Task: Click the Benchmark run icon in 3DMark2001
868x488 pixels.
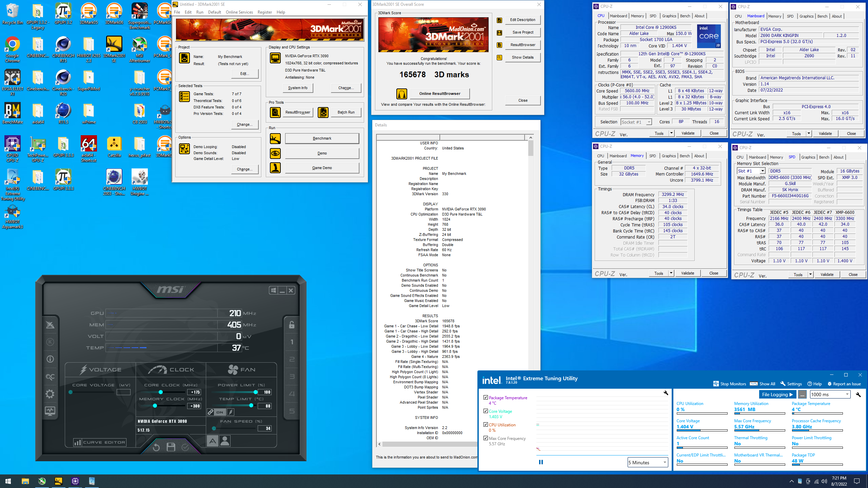Action: [x=275, y=139]
